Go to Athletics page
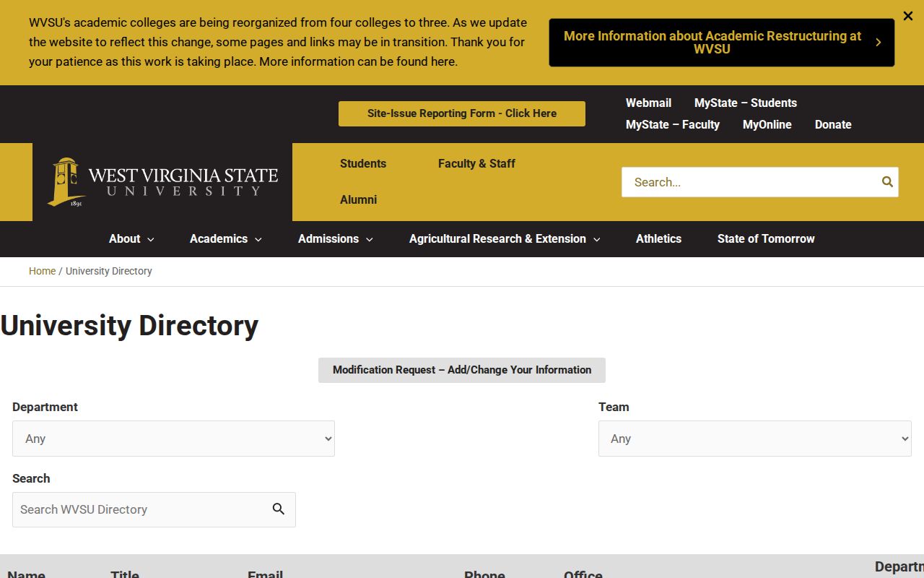 pos(658,238)
